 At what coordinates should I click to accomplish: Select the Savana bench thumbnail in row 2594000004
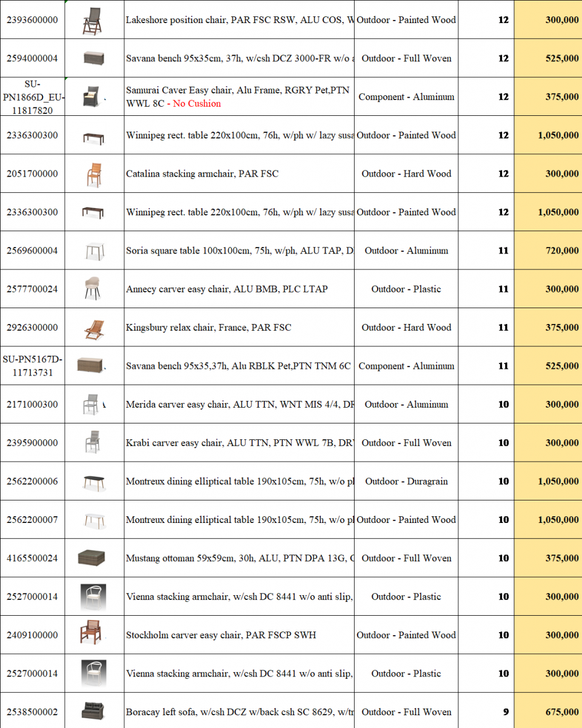click(x=93, y=58)
